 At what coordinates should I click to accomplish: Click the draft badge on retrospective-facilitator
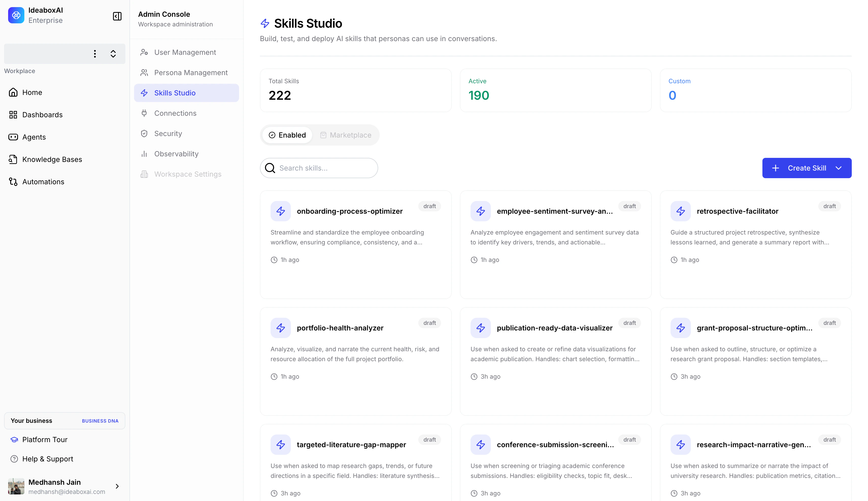(829, 206)
